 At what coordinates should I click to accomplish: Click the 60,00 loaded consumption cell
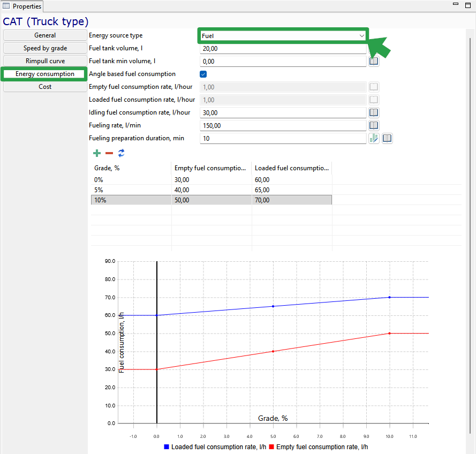pos(292,180)
